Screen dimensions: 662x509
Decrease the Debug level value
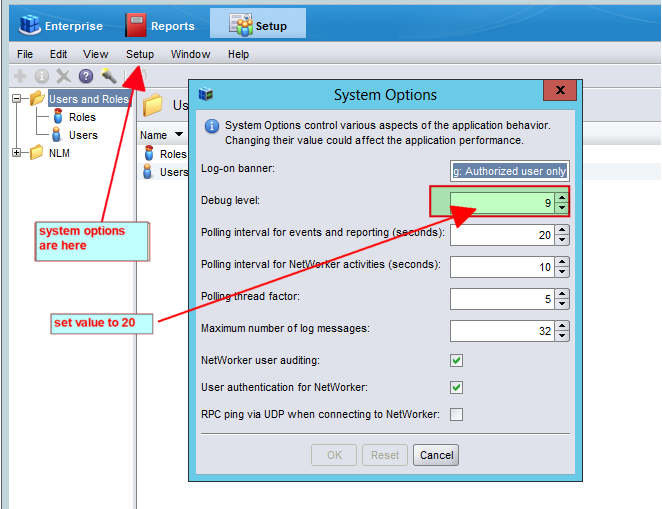[562, 208]
